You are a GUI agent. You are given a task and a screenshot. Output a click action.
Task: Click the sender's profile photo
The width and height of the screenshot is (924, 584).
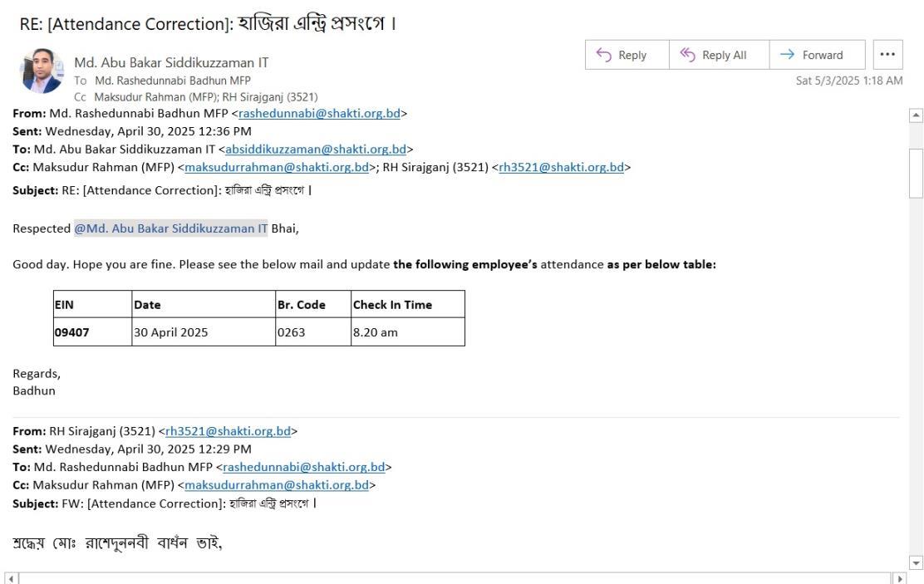click(x=41, y=71)
